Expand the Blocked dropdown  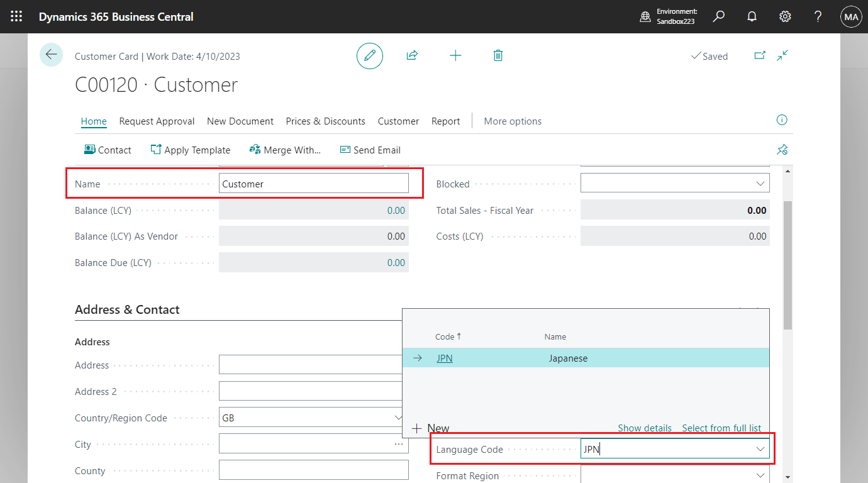point(762,182)
